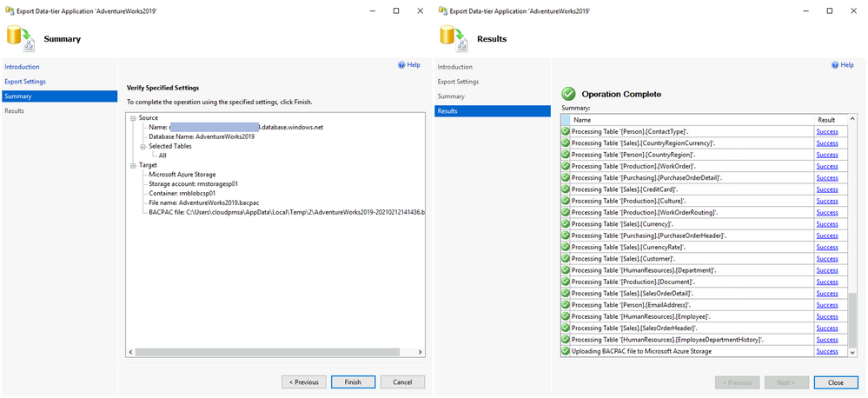Click title bar app icon of Results window

pos(443,10)
